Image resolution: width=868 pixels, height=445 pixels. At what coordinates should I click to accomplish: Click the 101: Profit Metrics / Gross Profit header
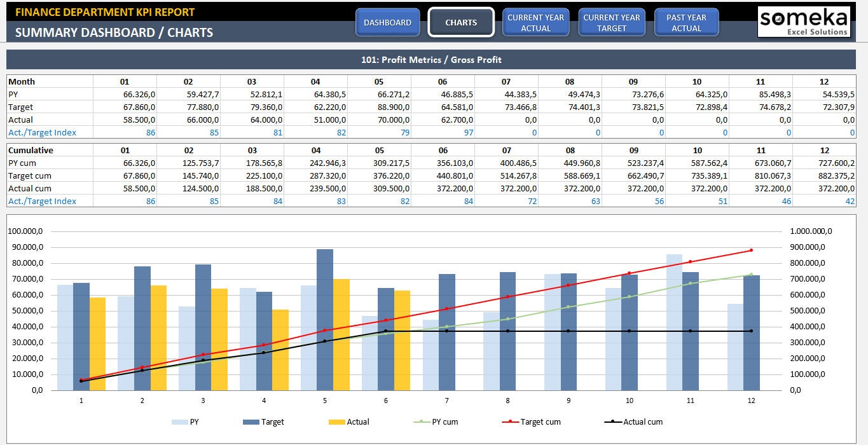[434, 59]
